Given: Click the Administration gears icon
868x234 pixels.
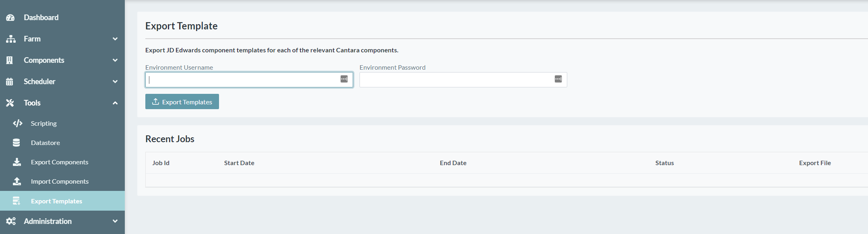Looking at the screenshot, I should [x=11, y=221].
